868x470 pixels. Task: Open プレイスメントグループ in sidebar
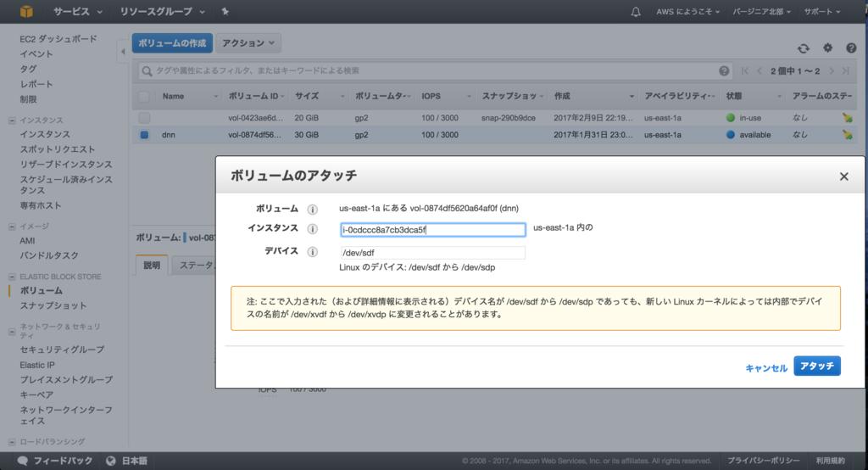(66, 380)
